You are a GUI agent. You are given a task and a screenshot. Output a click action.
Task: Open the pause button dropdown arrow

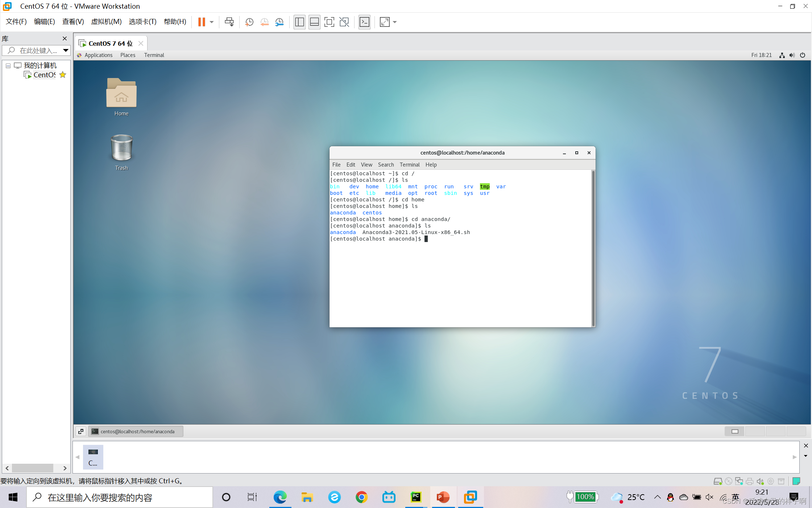click(212, 22)
